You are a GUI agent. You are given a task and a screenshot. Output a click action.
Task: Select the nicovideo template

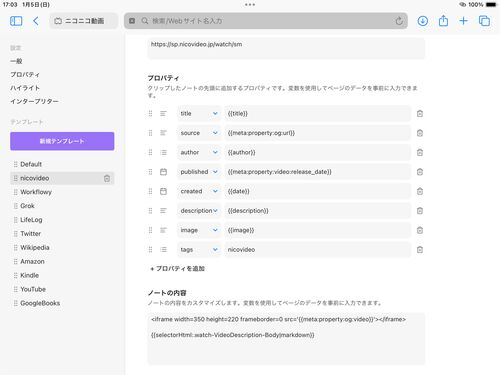[x=62, y=178]
